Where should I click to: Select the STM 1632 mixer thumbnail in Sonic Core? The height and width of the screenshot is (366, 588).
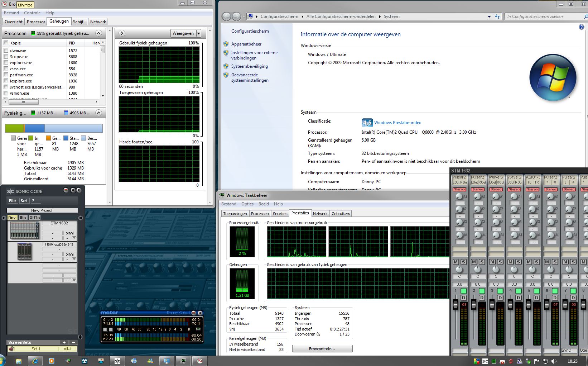click(x=24, y=229)
